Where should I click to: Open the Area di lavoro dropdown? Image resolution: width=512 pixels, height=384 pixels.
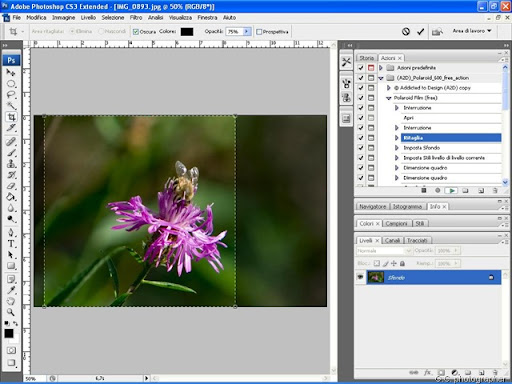coord(472,31)
